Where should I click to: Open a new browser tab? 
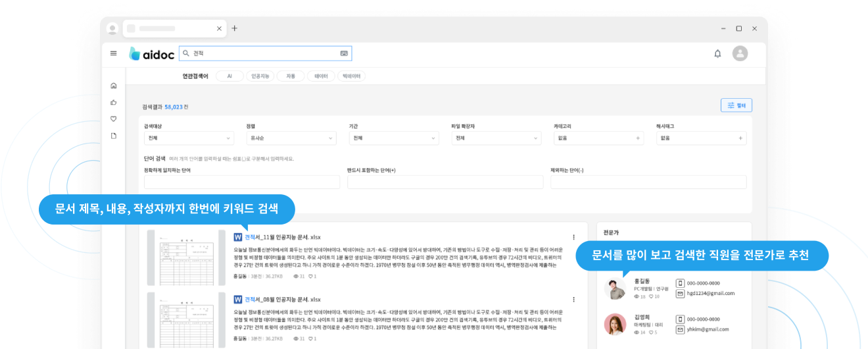(234, 28)
